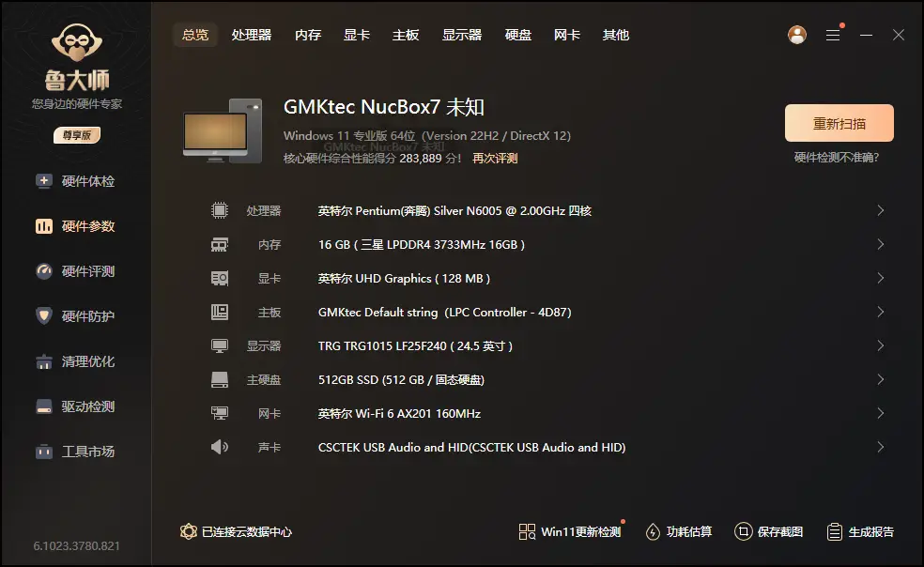Click the Pentium Silver N6005 processor text
The width and height of the screenshot is (924, 567).
[x=454, y=211]
